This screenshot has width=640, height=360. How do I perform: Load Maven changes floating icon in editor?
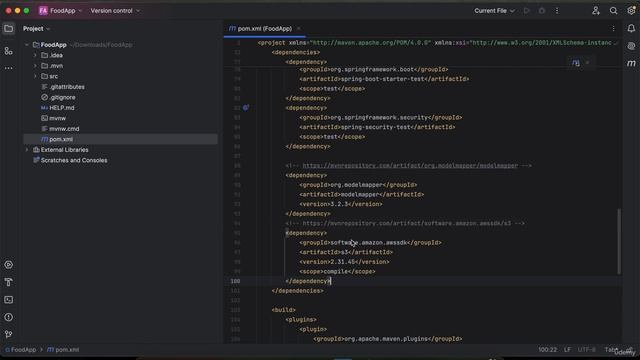576,63
